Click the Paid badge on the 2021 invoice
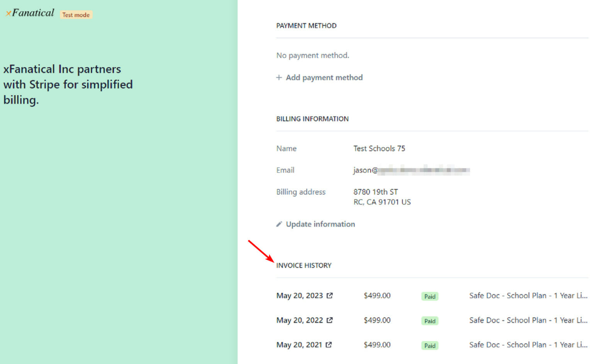Viewport: 593px width, 364px height. click(x=429, y=345)
